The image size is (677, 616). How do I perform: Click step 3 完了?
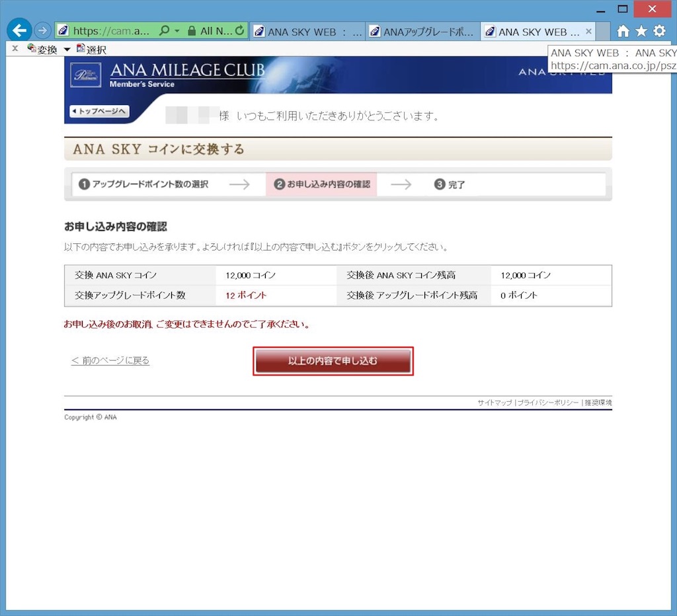tap(450, 184)
